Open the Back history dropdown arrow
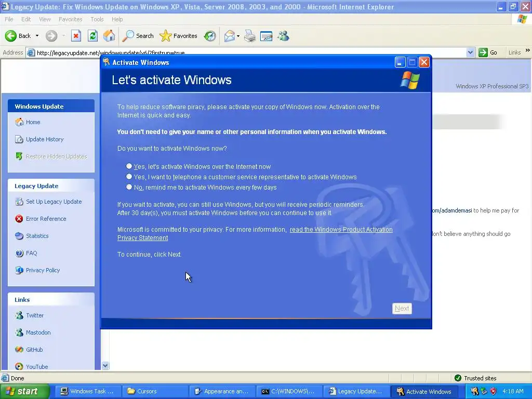This screenshot has height=399, width=532. tap(37, 36)
